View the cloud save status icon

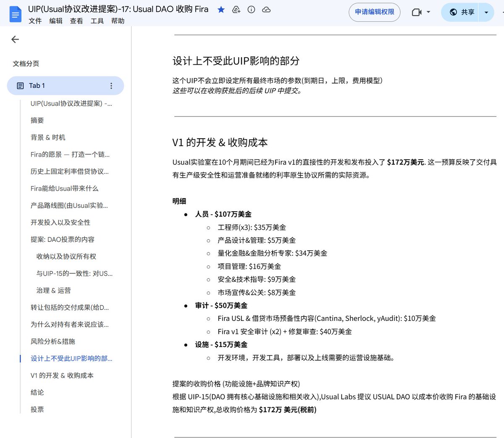(x=266, y=9)
